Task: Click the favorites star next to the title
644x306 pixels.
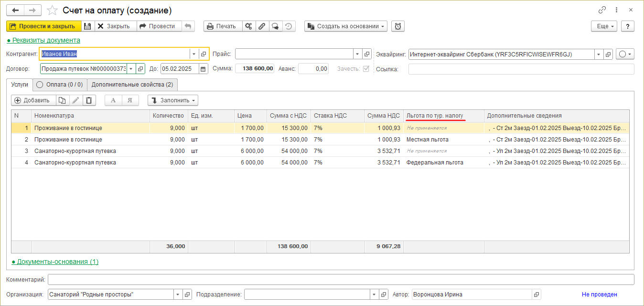Action: click(x=53, y=11)
